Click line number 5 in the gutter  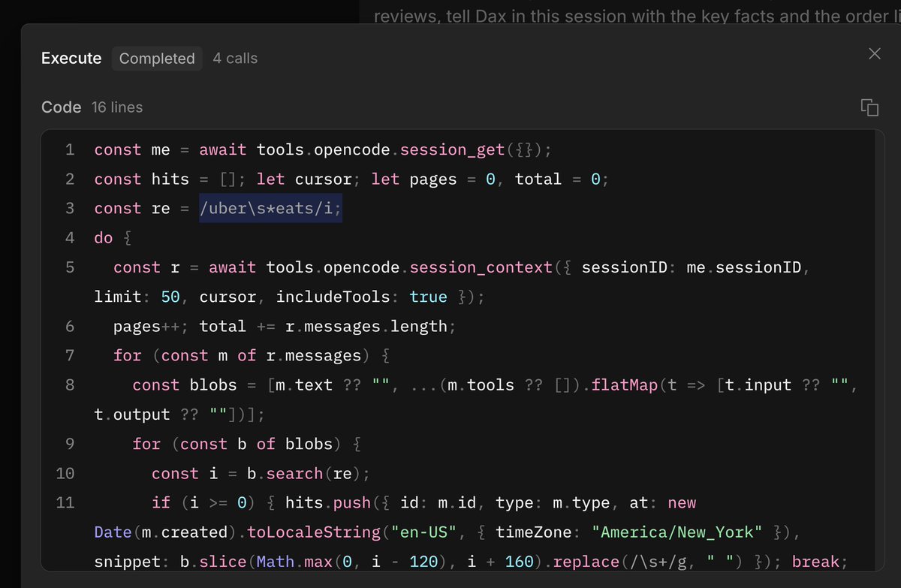70,267
